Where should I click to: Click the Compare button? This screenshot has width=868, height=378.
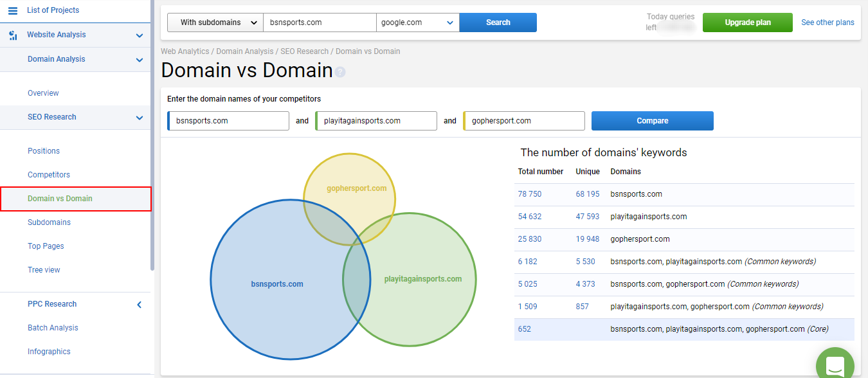tap(653, 121)
